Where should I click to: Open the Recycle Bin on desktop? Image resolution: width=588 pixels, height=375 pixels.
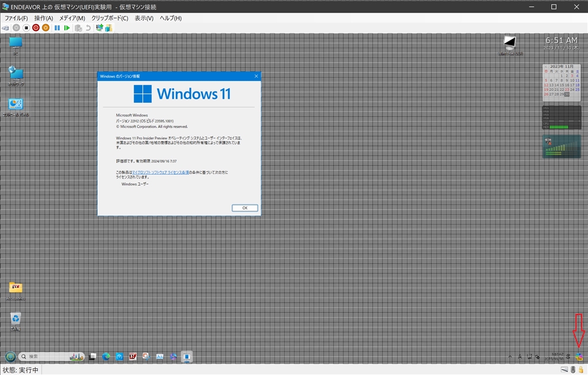coord(16,322)
